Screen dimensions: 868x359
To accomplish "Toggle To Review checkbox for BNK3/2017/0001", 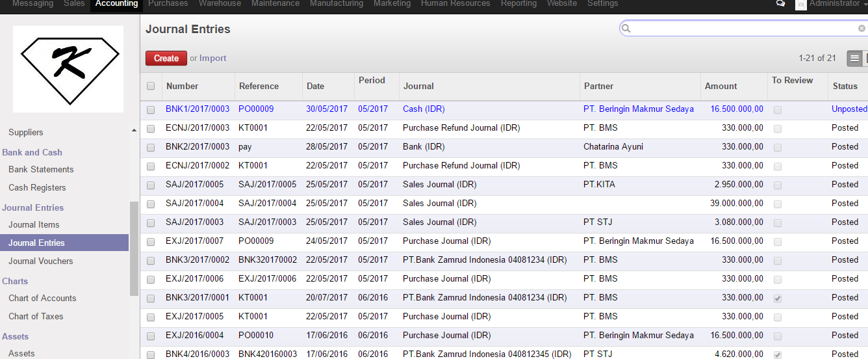I will (x=778, y=299).
